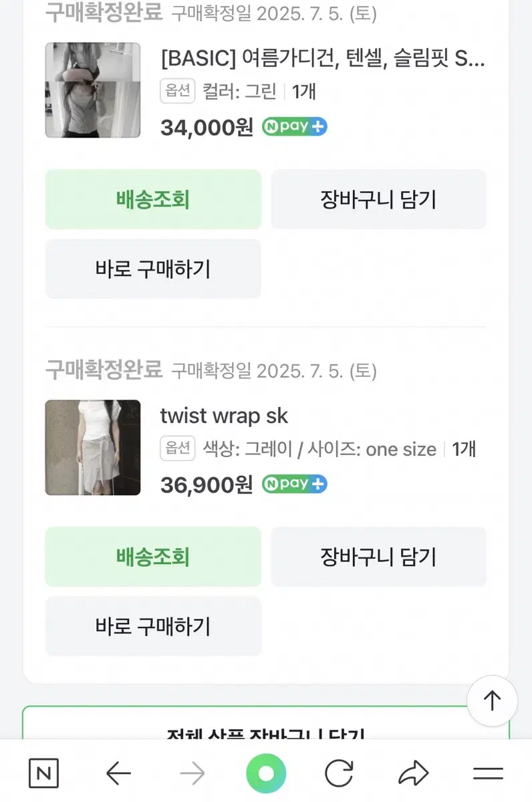
Task: Open the twist wrap skirt thumbnail
Action: tap(93, 448)
